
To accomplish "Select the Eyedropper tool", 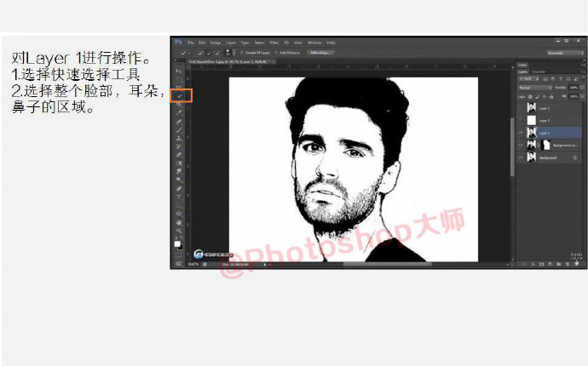I will pos(178,112).
